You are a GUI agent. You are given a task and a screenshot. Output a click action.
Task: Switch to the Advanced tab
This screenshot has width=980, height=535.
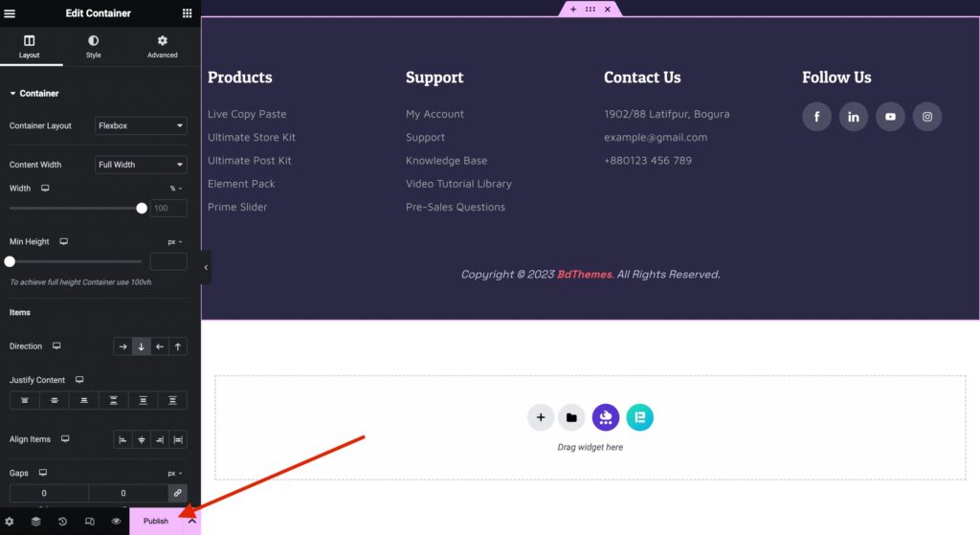[x=163, y=46]
